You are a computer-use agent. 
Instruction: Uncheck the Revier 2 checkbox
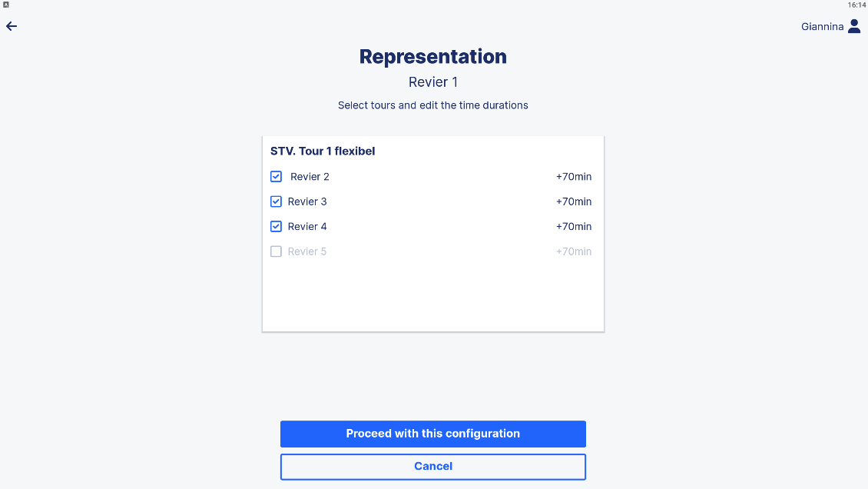click(x=276, y=177)
